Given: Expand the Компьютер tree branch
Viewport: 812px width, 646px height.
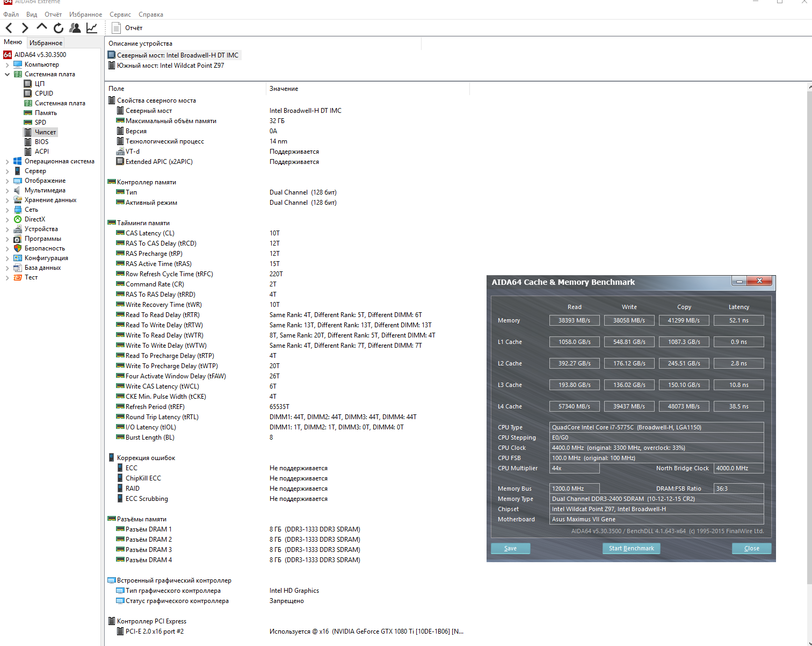Looking at the screenshot, I should coord(7,64).
